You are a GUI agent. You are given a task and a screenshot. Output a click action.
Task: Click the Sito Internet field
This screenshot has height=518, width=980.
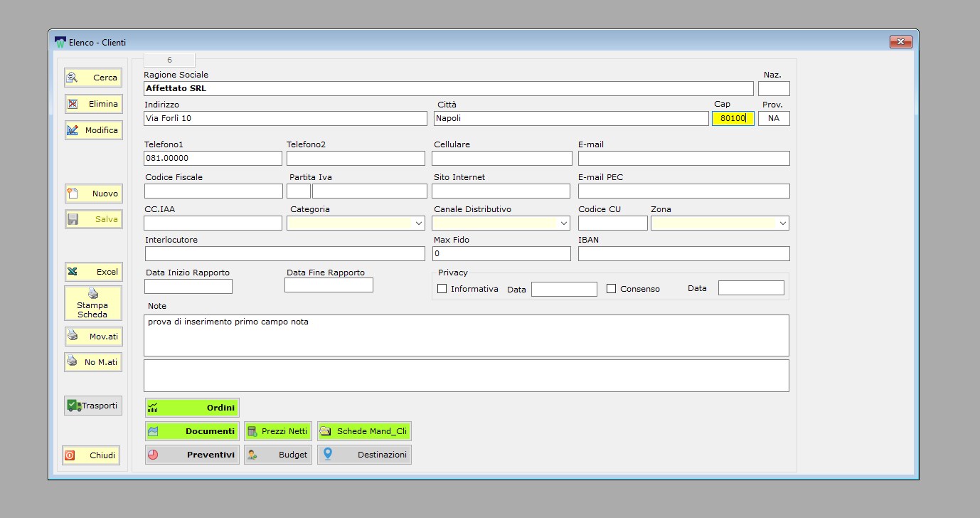[501, 191]
